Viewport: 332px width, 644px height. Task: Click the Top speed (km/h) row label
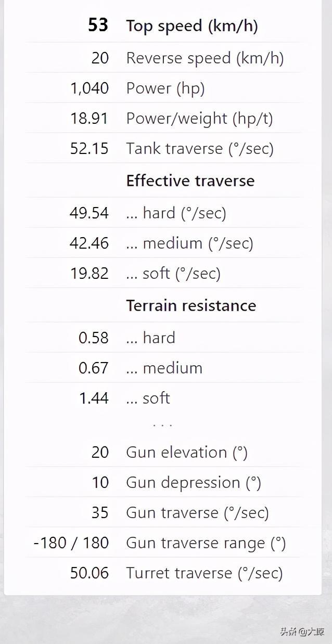point(191,26)
